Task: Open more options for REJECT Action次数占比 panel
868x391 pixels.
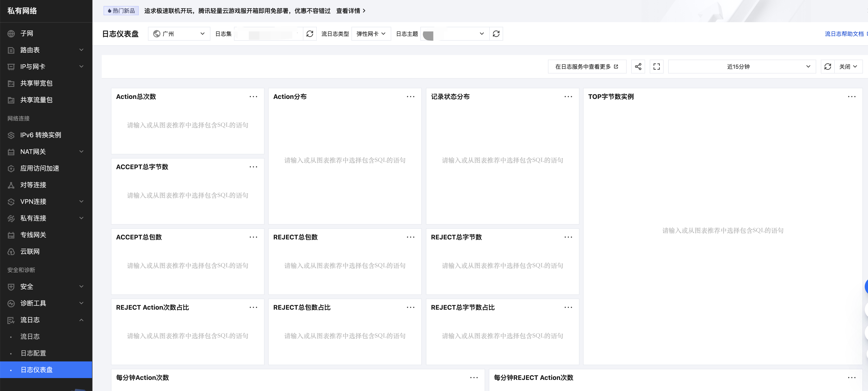Action: (x=253, y=308)
